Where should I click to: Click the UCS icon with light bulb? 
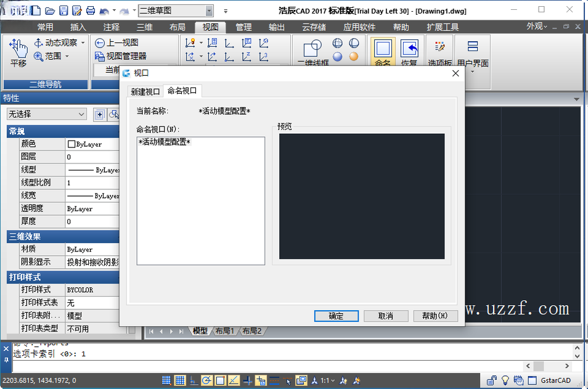pos(190,43)
